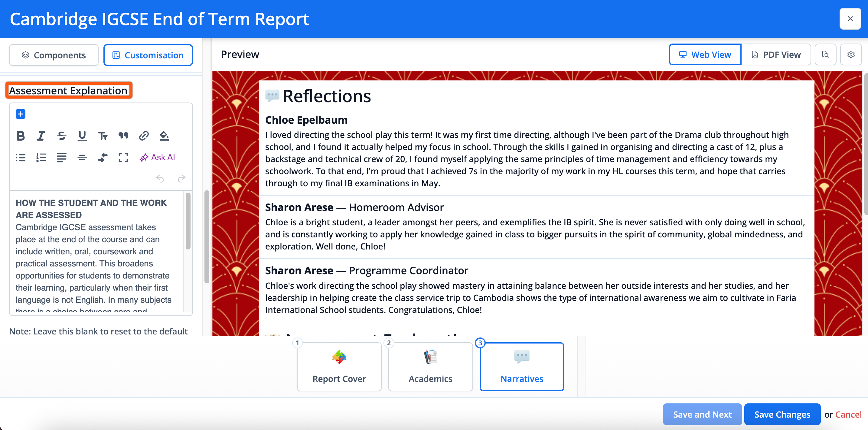This screenshot has width=868, height=430.
Task: Insert a blockquote
Action: pos(123,136)
